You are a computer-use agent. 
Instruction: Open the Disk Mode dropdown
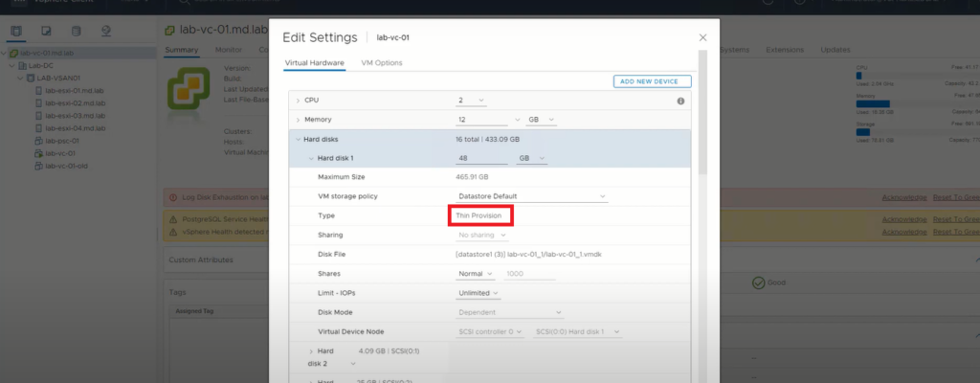[510, 312]
